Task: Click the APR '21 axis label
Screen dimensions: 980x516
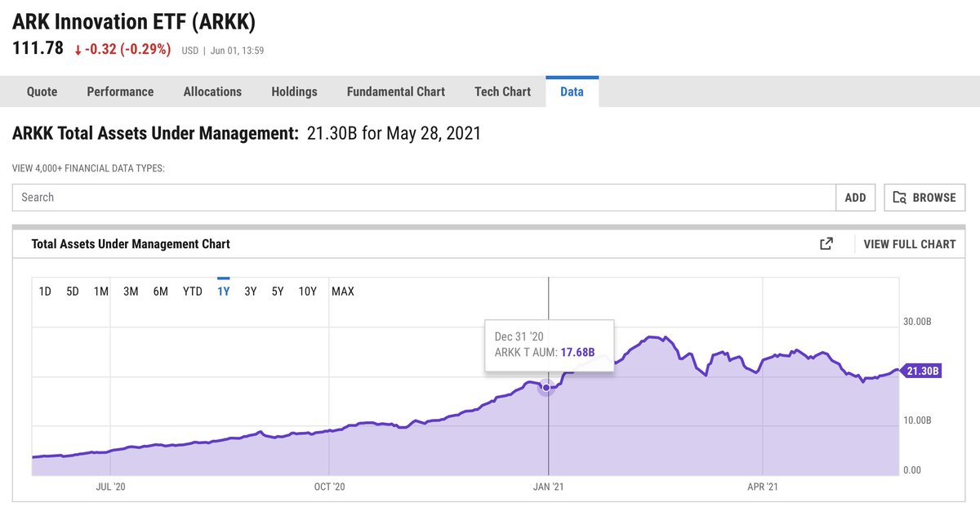Action: (x=763, y=487)
